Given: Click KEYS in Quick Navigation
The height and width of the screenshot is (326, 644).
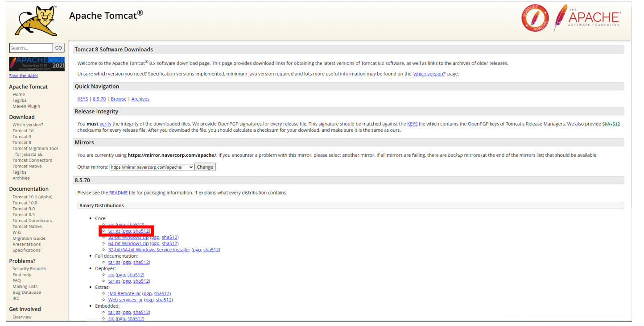Looking at the screenshot, I should (x=83, y=99).
